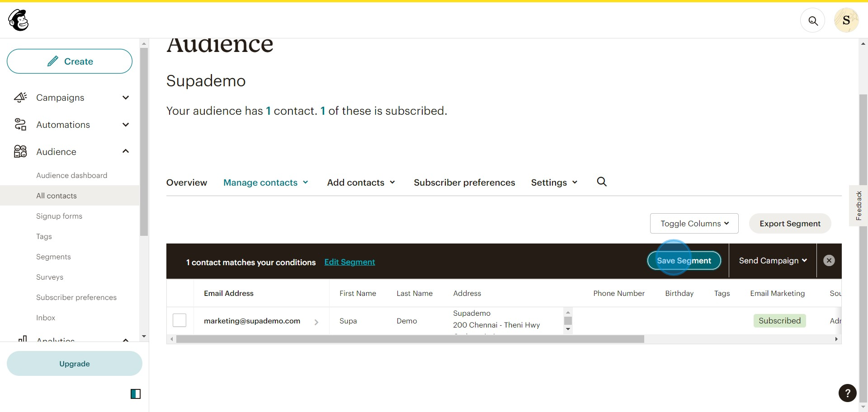The image size is (868, 412).
Task: Click the last name cell Demo
Action: tap(407, 321)
